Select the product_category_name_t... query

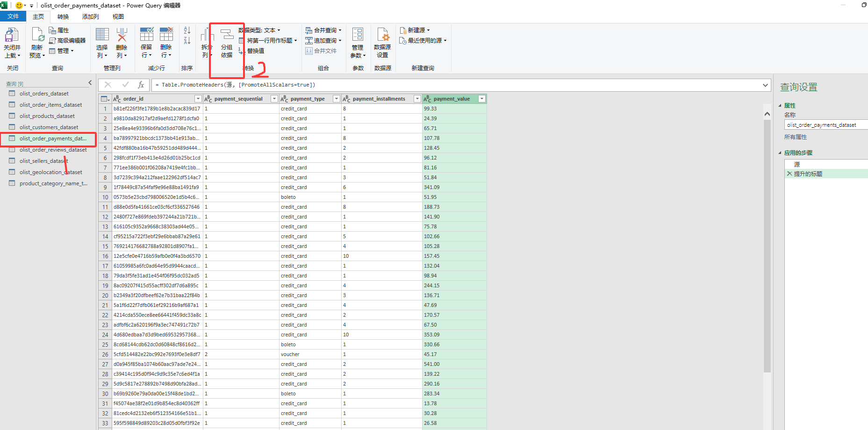pyautogui.click(x=53, y=183)
